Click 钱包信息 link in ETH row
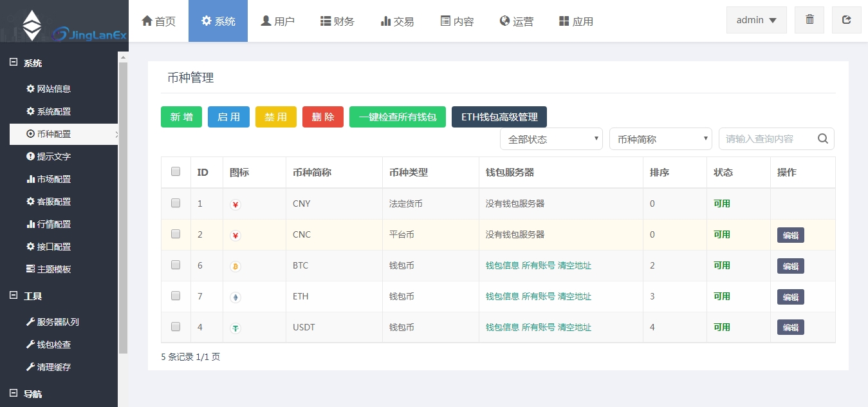The width and height of the screenshot is (868, 407). (502, 296)
